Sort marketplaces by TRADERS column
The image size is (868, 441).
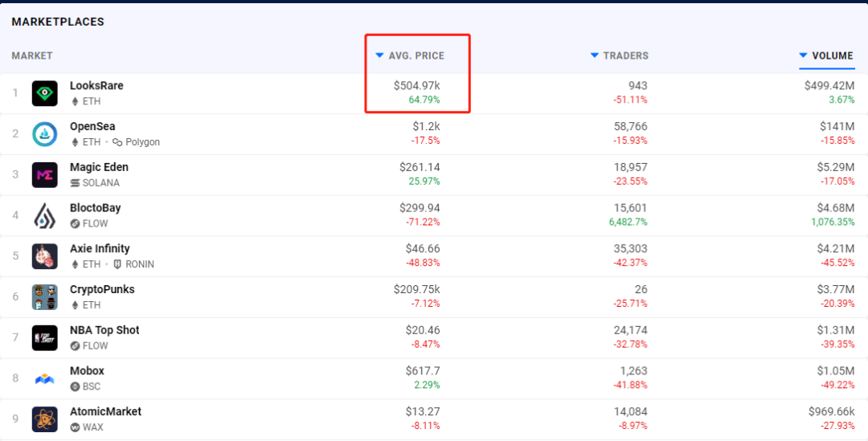[x=625, y=55]
